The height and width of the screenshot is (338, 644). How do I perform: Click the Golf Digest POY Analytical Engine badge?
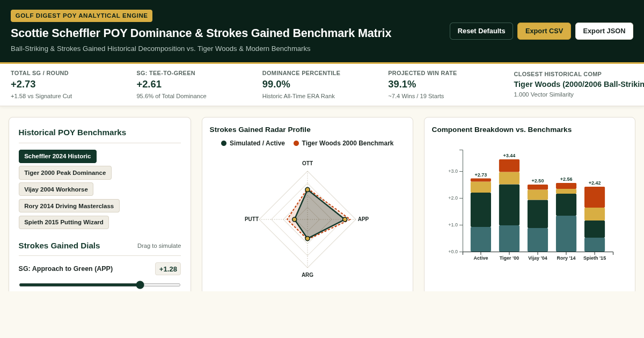click(82, 16)
